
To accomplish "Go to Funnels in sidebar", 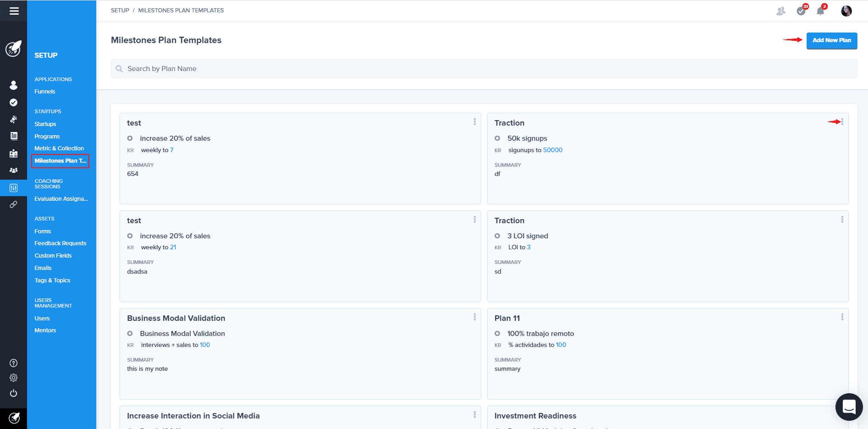I will point(45,92).
